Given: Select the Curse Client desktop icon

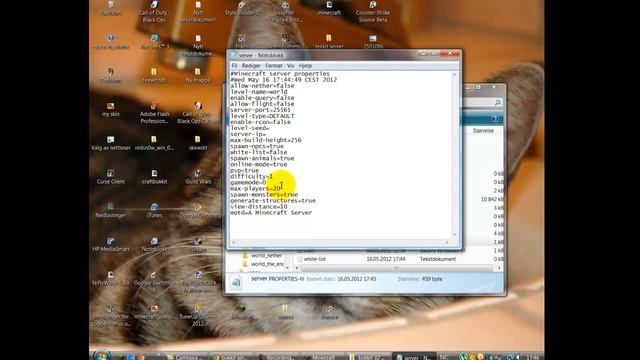Looking at the screenshot, I should click(x=111, y=177).
